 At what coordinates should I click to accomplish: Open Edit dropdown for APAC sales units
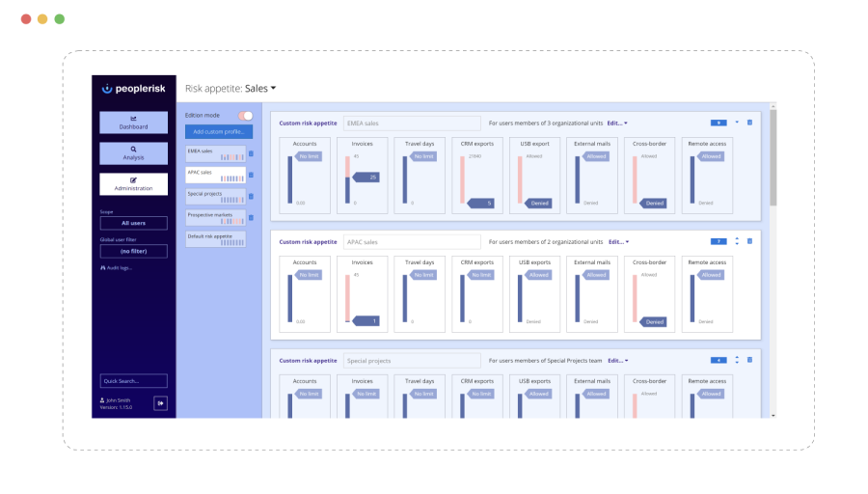tap(617, 242)
